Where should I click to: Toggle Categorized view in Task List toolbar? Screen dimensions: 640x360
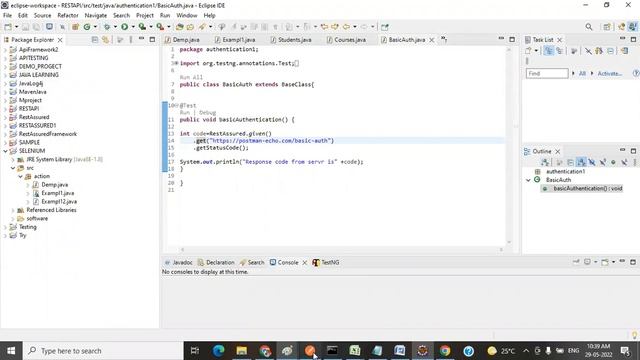pos(549,51)
